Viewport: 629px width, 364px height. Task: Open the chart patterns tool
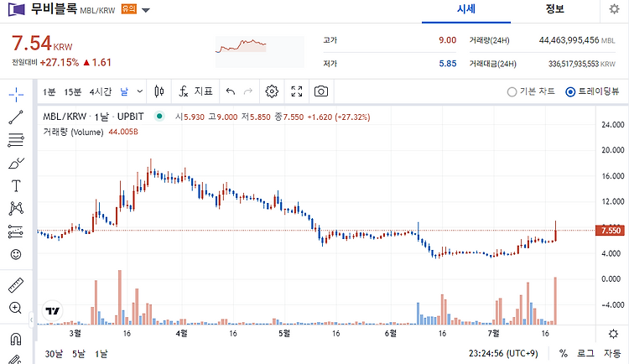click(x=16, y=208)
